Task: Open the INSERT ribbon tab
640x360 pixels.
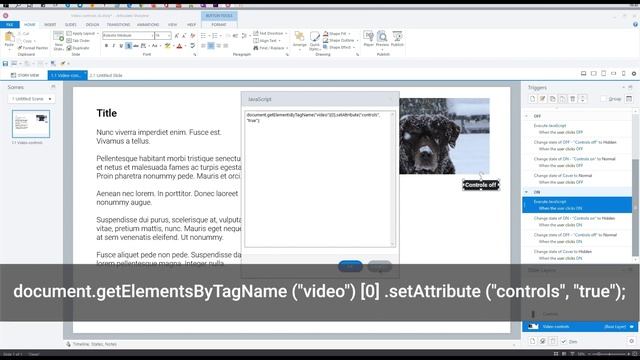Action: tap(50, 24)
